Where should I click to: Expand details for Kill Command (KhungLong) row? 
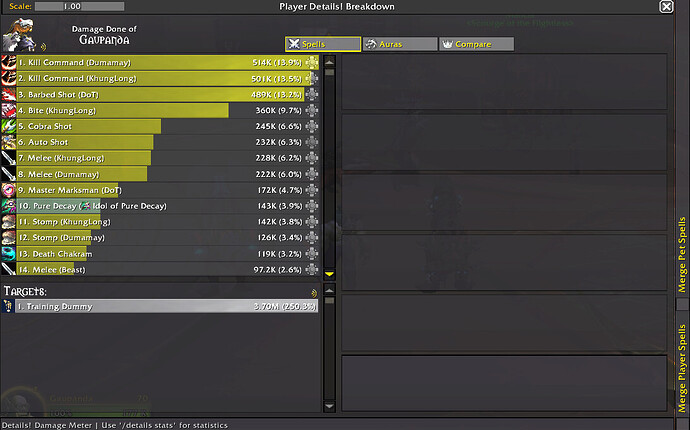point(313,79)
